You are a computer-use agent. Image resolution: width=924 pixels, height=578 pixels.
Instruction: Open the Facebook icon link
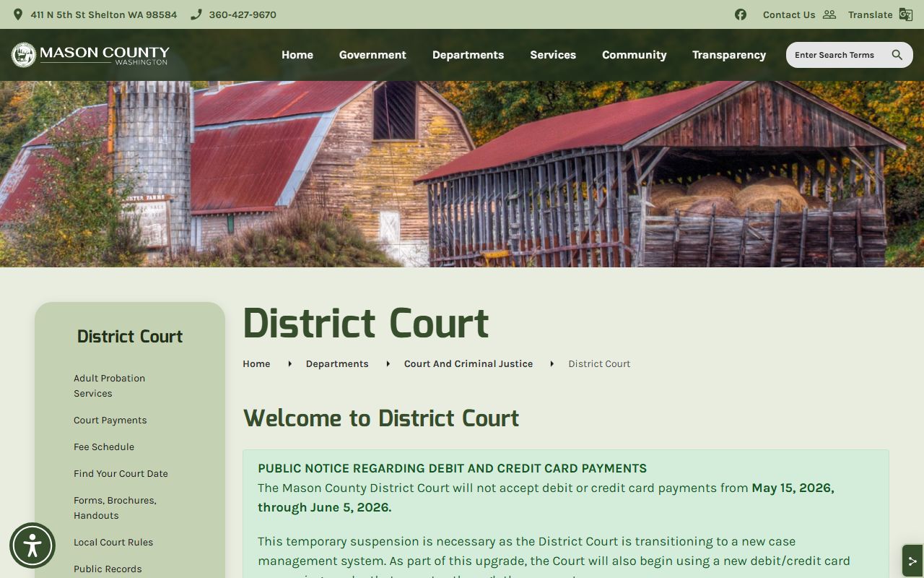[x=741, y=14]
